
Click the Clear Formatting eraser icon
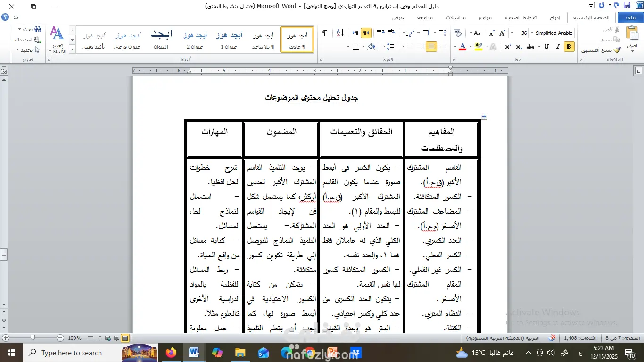coord(458,33)
